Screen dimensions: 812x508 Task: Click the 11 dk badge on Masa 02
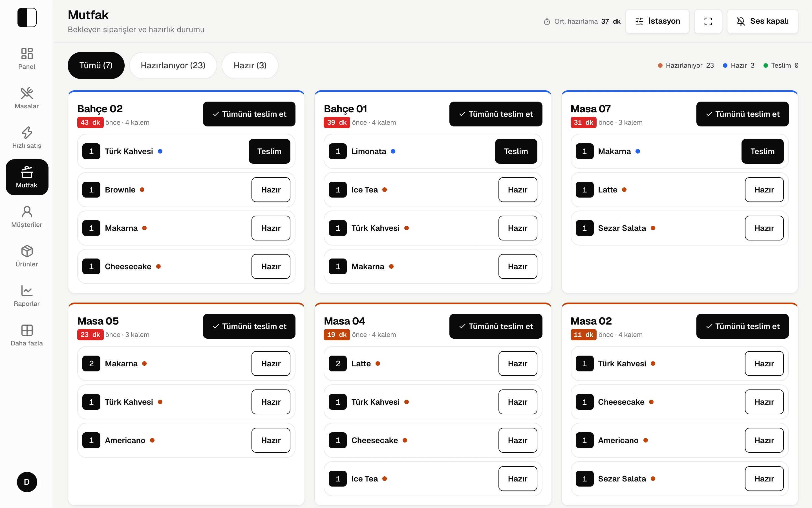584,335
